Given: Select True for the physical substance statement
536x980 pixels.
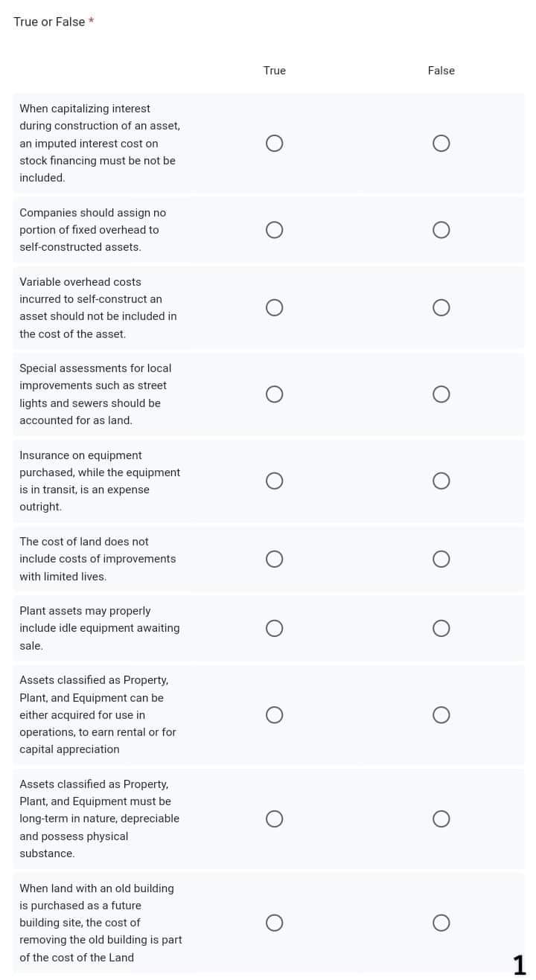Looking at the screenshot, I should click(x=275, y=819).
